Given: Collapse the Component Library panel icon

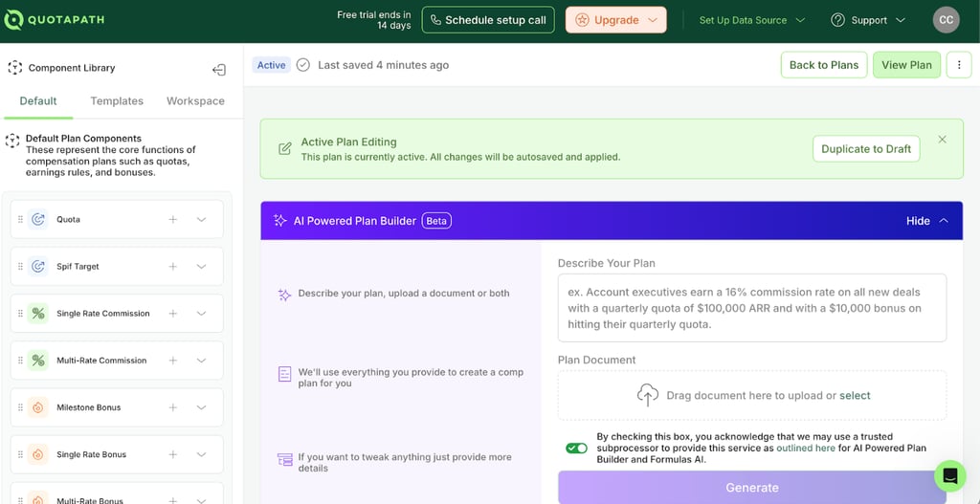Looking at the screenshot, I should [219, 69].
